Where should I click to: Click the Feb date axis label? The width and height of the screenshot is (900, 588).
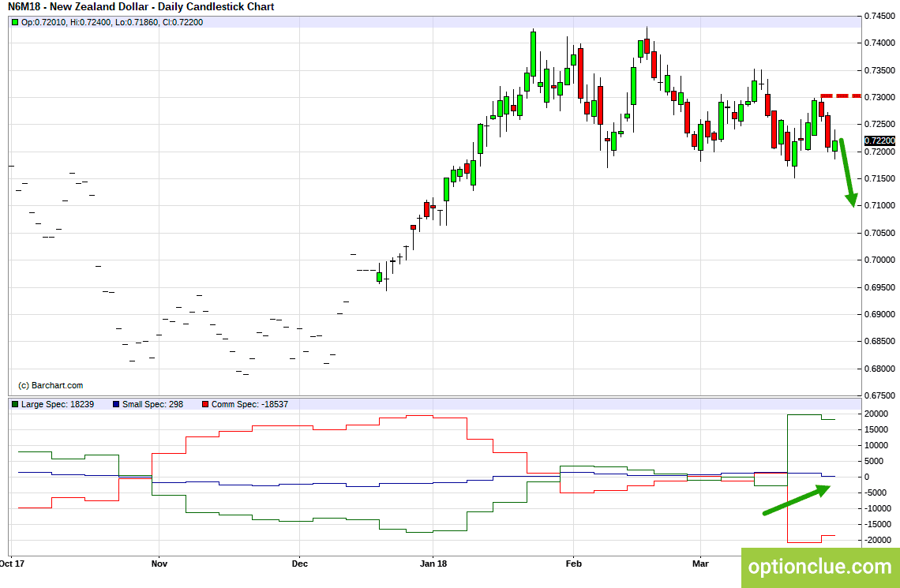(574, 564)
